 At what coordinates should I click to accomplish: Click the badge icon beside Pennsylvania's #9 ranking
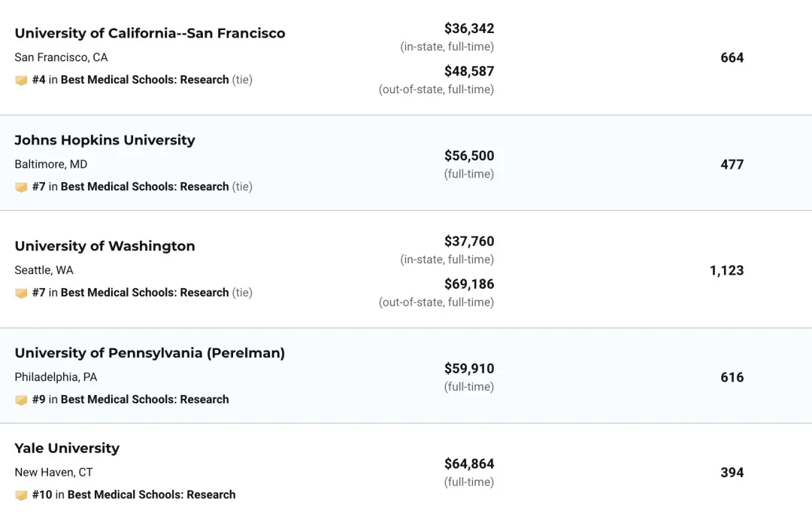tap(21, 400)
